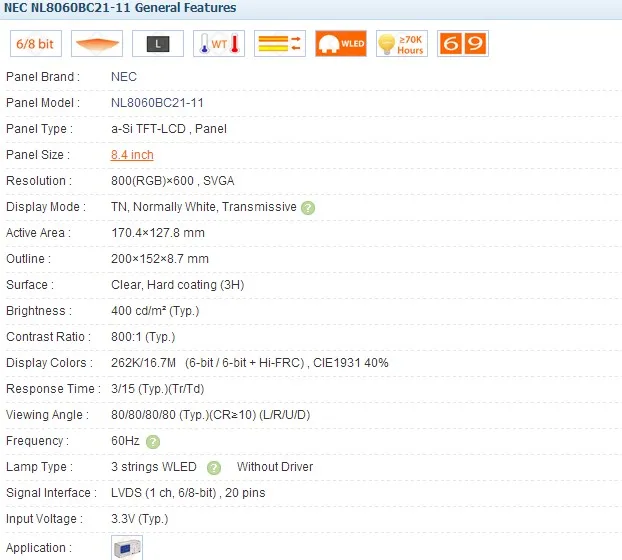
Task: Click the 800:1 (Typ.) contrast ratio value
Action: click(x=143, y=337)
